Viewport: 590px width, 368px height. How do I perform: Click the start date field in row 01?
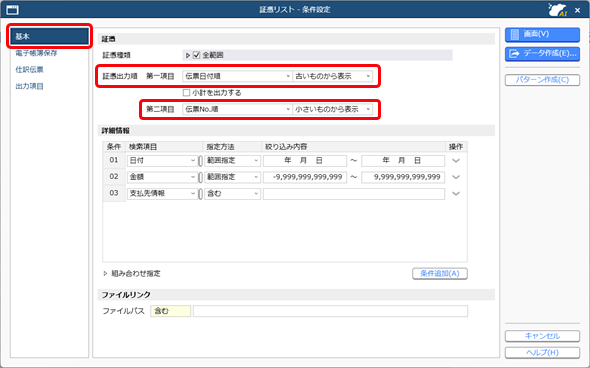tap(305, 161)
